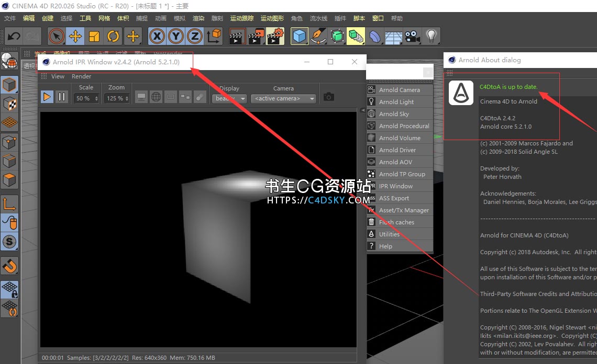Toggle the Y axis lock
Screen dimensions: 597x364
point(176,36)
